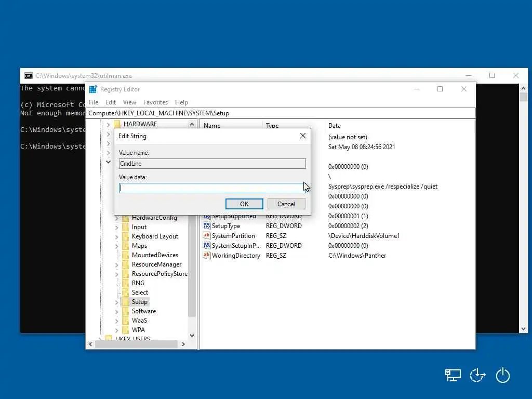
Task: Click tree pane scroll down arrow
Action: [192, 336]
